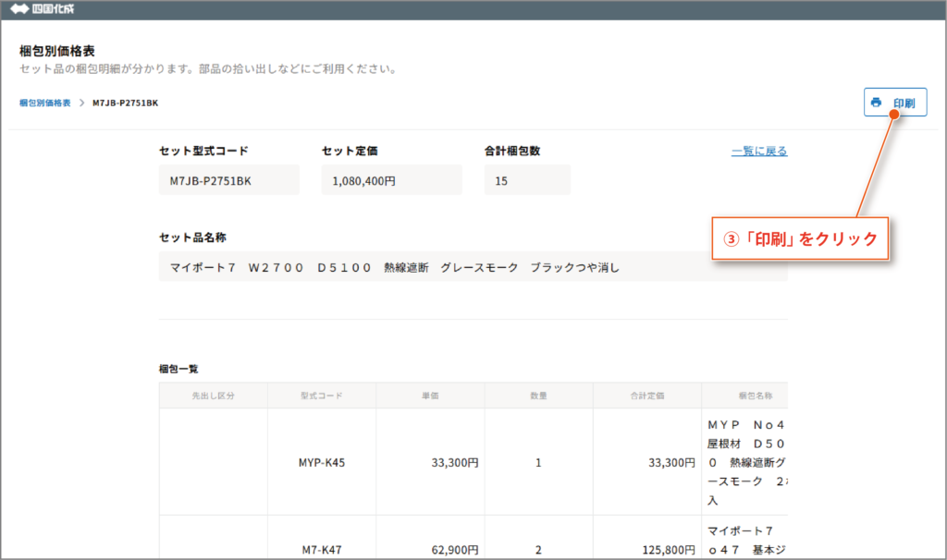Click the 数量 column header
Screen dimensions: 947x560
[538, 396]
